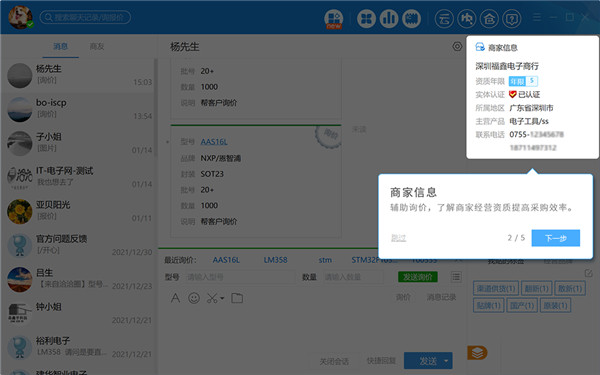The height and width of the screenshot is (375, 600).
Task: Select the 翻新(1) tag
Action: (x=536, y=288)
